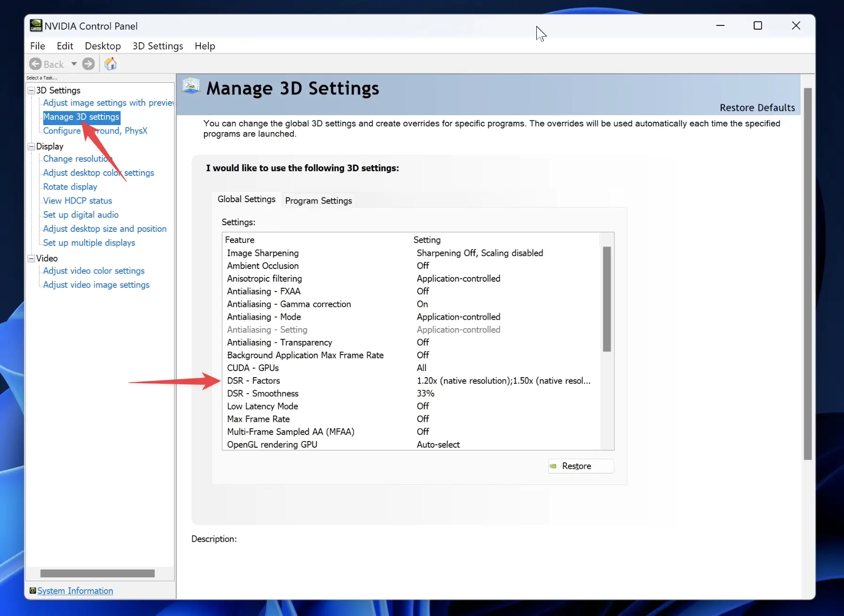The height and width of the screenshot is (616, 844).
Task: Click the System Information link
Action: [x=75, y=591]
